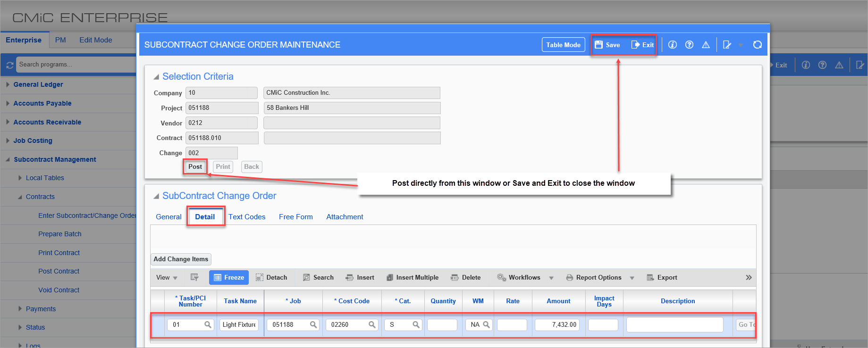868x348 pixels.
Task: Click the Exit button in the dialog header
Action: click(x=643, y=45)
